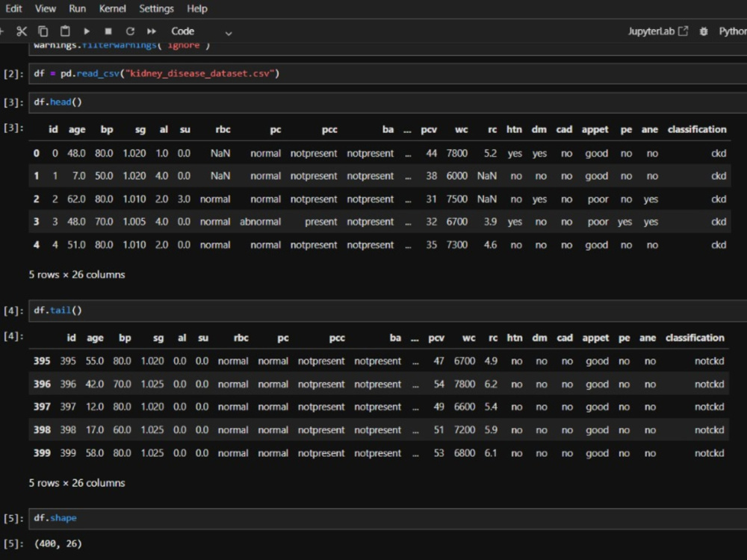
Task: Click sg value 1.005 in row 3
Action: click(x=134, y=222)
